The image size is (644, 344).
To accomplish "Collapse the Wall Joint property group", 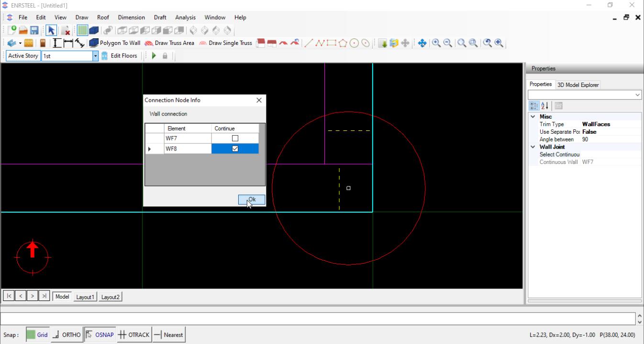I will pos(533,147).
